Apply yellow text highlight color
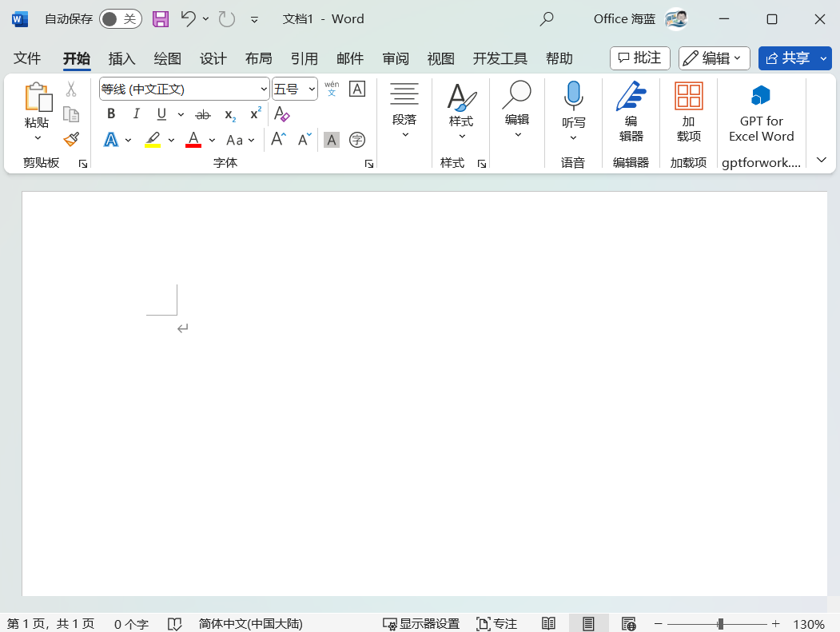This screenshot has height=632, width=840. (x=153, y=141)
